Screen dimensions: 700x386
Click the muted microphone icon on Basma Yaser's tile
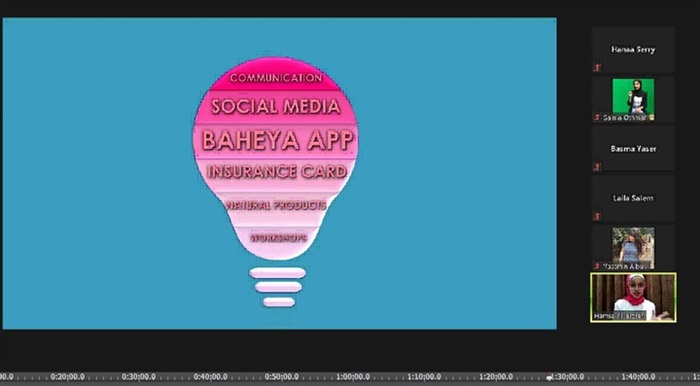click(597, 167)
